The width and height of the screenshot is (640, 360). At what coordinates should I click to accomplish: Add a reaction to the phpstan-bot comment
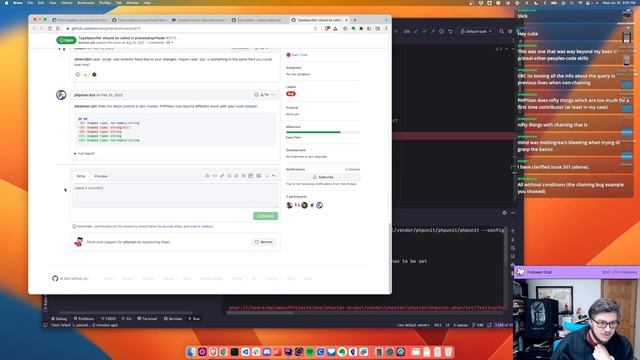(256, 95)
